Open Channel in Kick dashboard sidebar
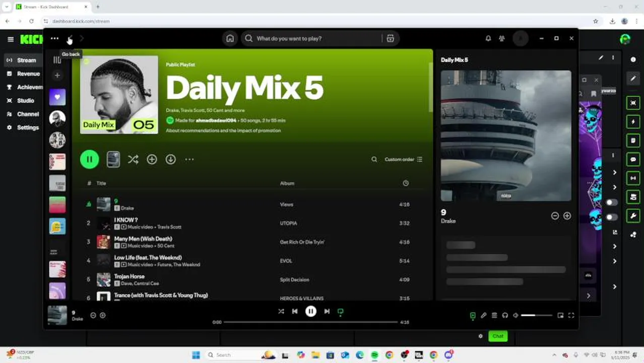Image resolution: width=644 pixels, height=363 pixels. (23, 114)
